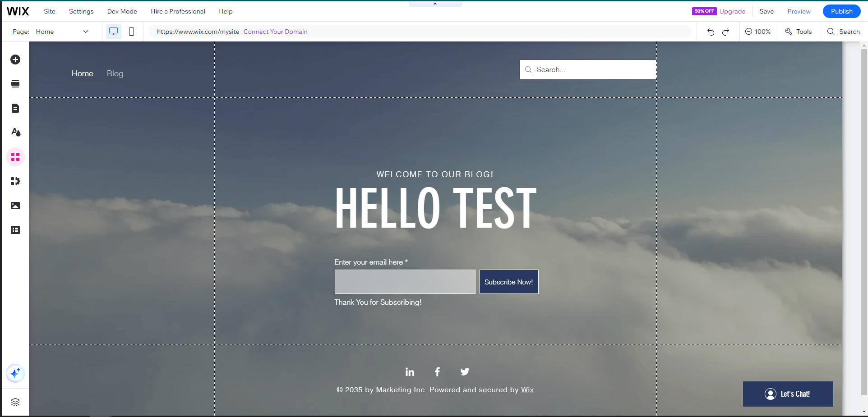Screen dimensions: 868x417
Task: Switch to desktop view editor
Action: [x=114, y=32]
